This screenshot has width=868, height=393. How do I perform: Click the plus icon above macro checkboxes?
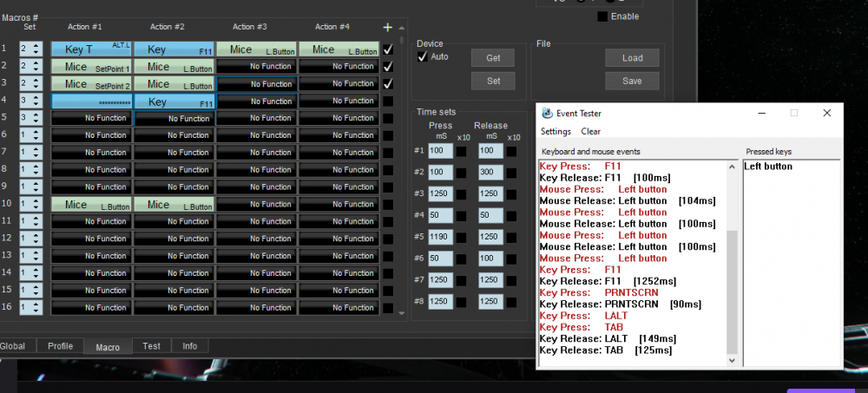click(x=388, y=27)
